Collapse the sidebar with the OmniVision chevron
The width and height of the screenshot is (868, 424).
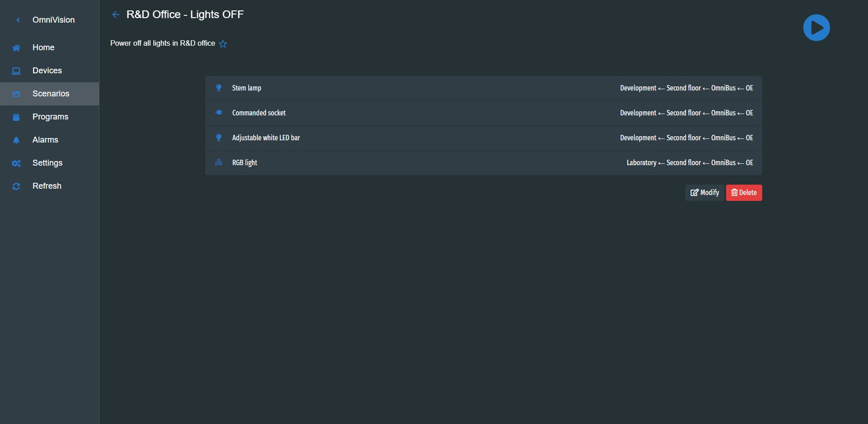[x=18, y=20]
